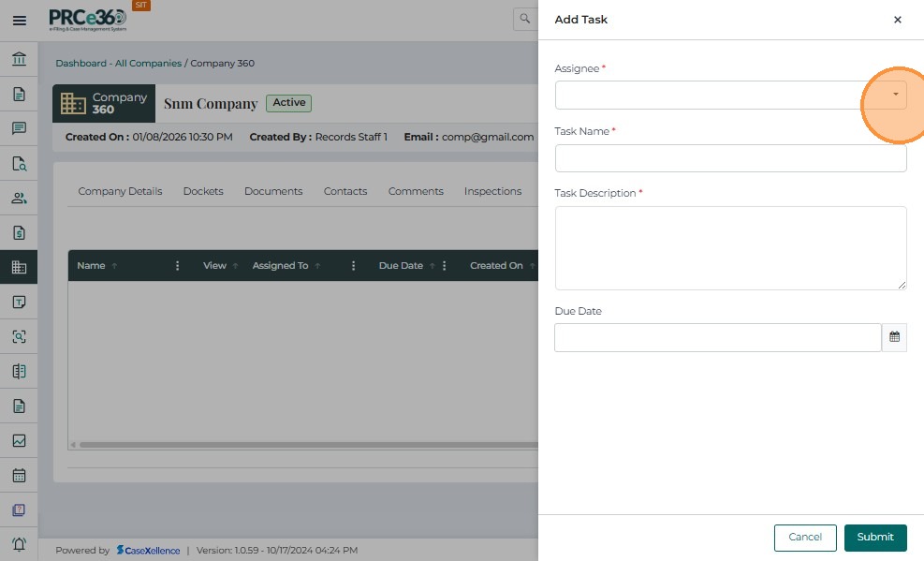Open Name column options menu
This screenshot has height=561, width=924.
178,266
